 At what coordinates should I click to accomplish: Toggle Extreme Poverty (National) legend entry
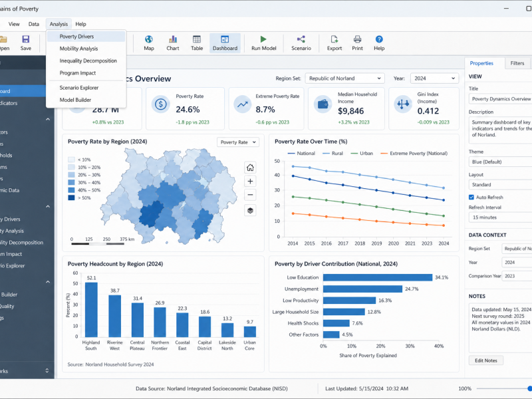click(414, 154)
